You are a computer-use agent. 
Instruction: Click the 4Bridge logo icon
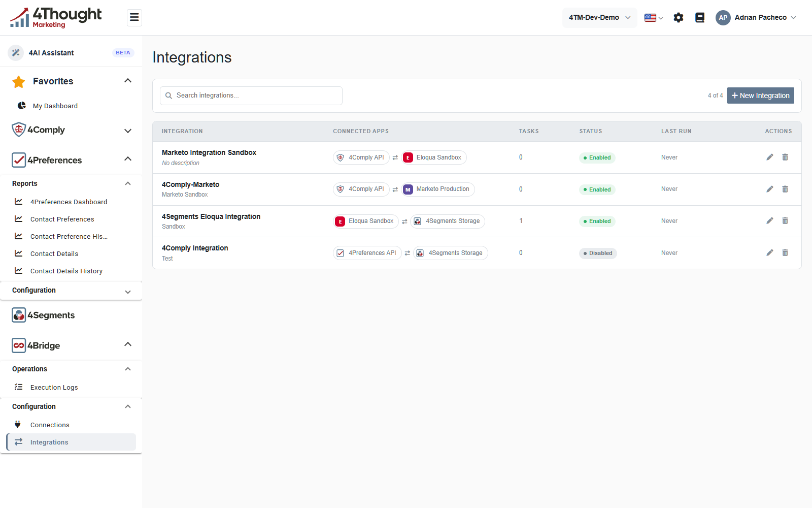(x=19, y=345)
